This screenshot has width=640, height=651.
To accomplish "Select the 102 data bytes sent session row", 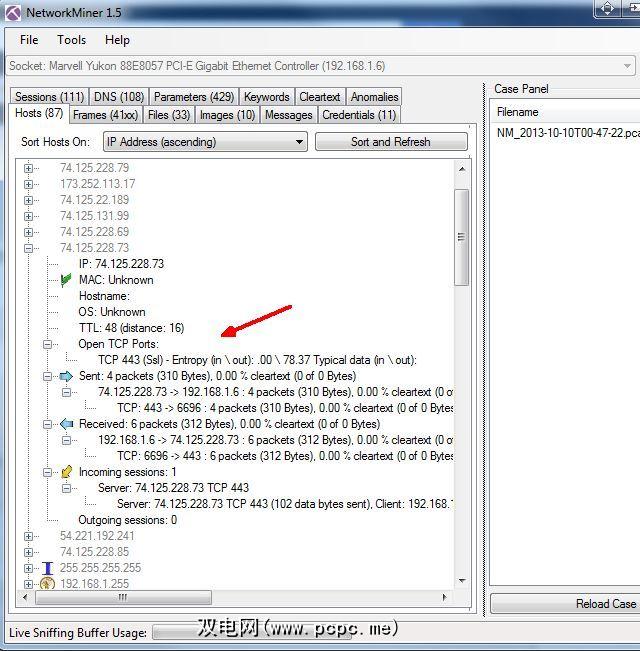I will pos(285,504).
